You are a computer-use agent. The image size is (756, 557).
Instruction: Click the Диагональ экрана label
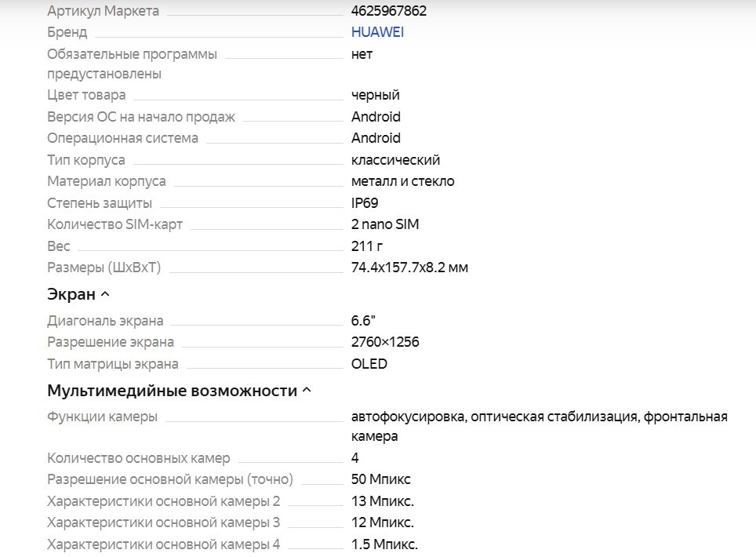[x=105, y=320]
